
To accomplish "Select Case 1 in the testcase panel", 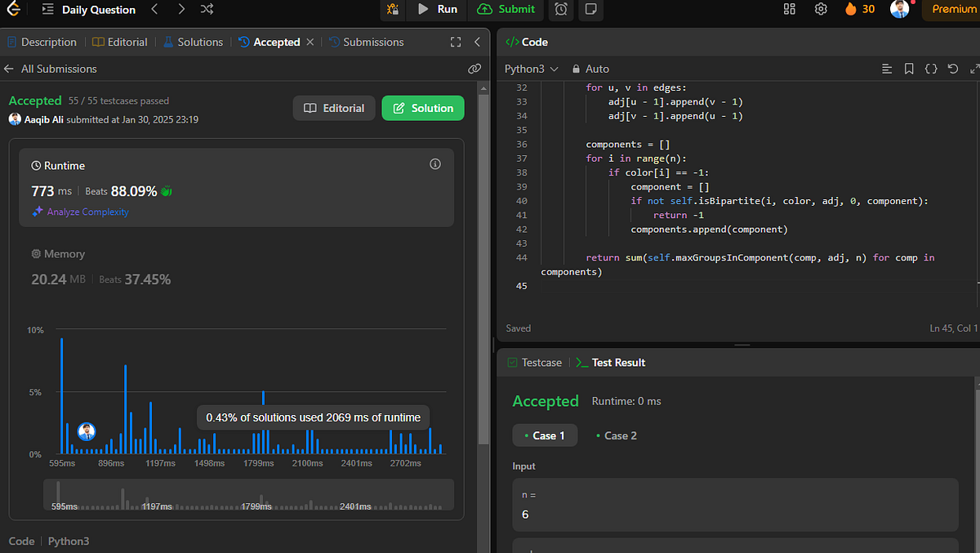I will click(x=545, y=435).
